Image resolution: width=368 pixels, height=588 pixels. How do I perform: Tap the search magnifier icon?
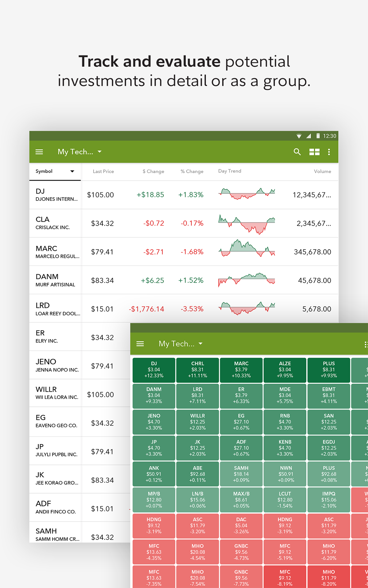click(297, 152)
